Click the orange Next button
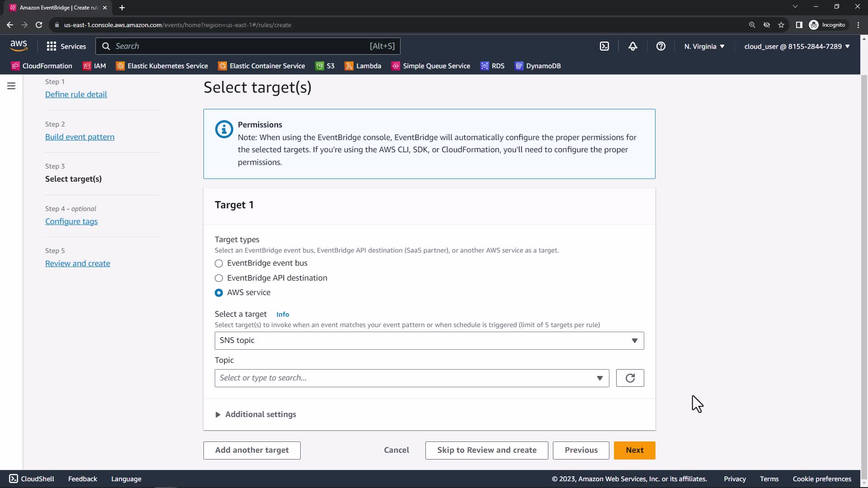 634,450
